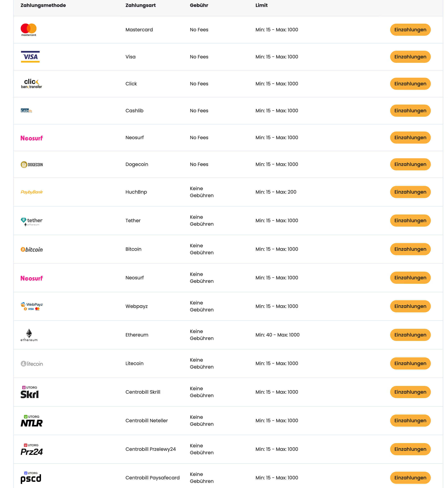Click the PaybyBank logo
This screenshot has height=488, width=448.
(31, 192)
